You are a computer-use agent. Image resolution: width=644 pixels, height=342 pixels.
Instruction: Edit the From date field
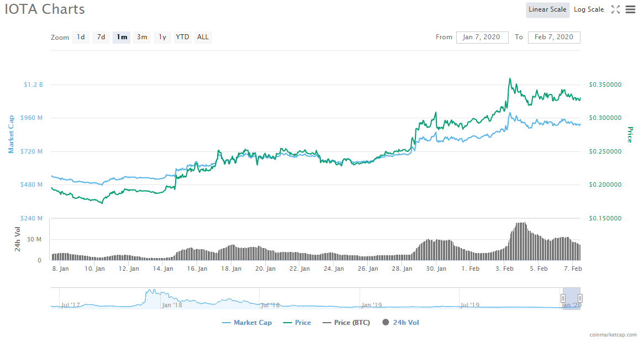tap(482, 37)
